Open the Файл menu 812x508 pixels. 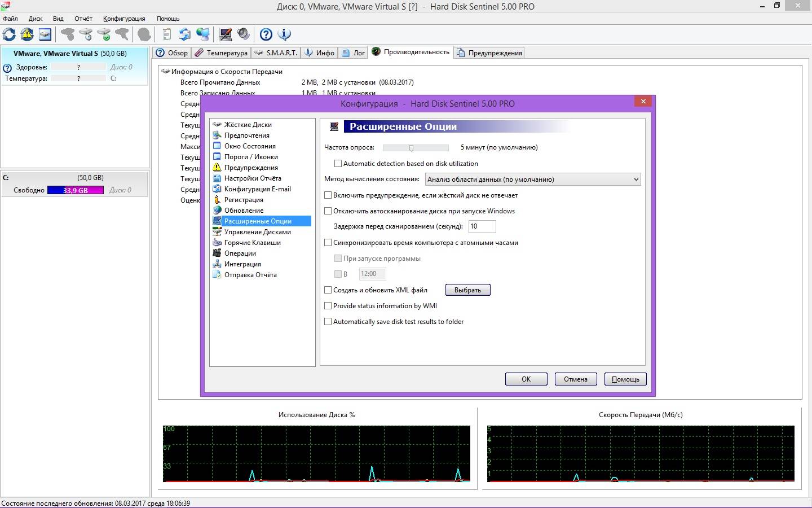tap(10, 19)
